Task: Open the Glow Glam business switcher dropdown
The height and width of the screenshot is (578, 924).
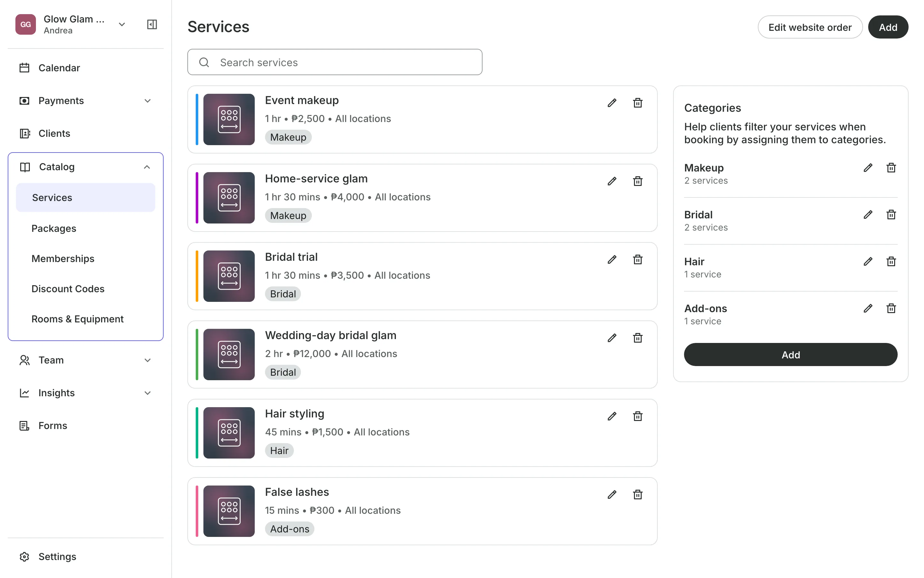Action: (x=122, y=24)
